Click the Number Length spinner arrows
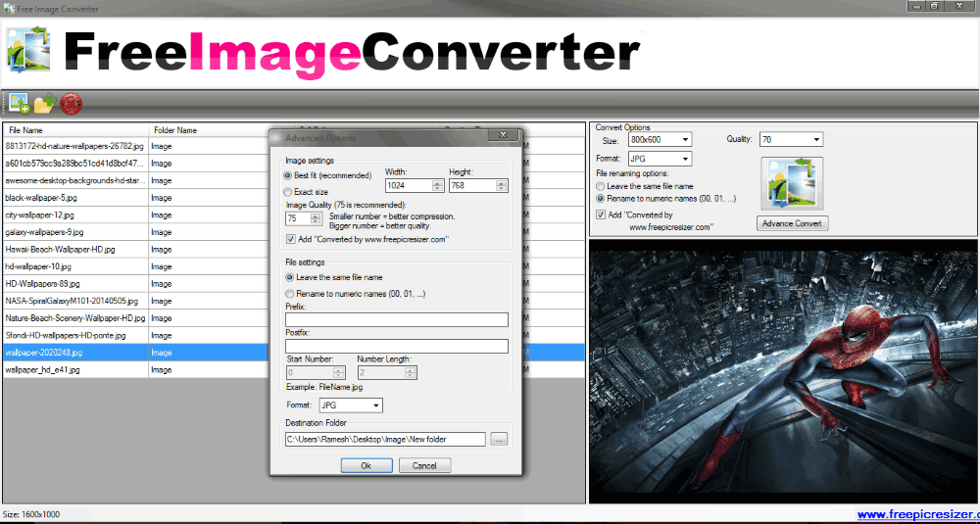980x524 pixels. click(x=410, y=373)
